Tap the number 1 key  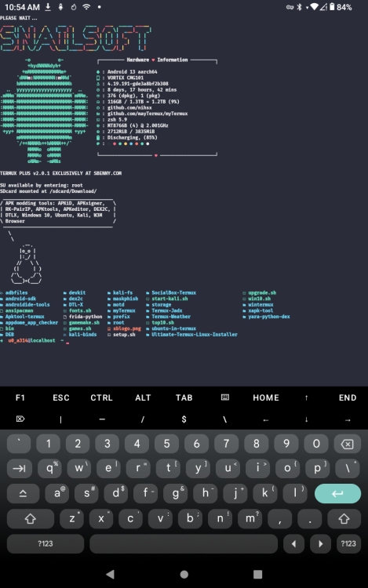click(x=49, y=444)
